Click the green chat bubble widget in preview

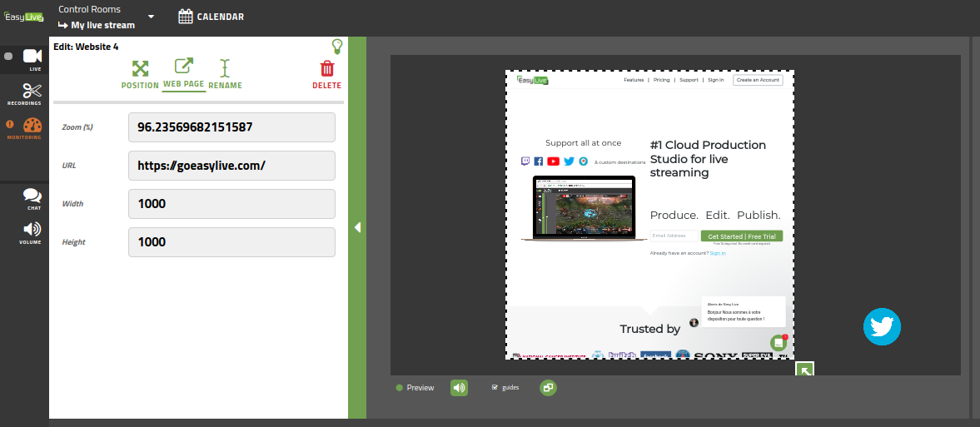point(779,343)
